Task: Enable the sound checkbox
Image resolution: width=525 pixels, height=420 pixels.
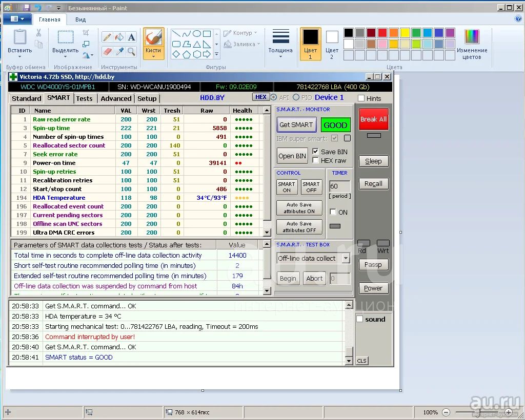Action: point(359,319)
